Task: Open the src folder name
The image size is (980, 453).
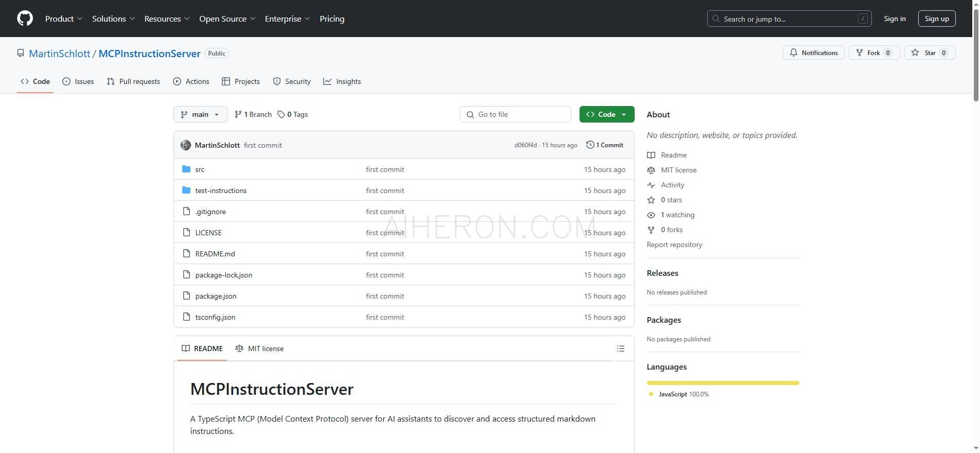Action: click(200, 169)
